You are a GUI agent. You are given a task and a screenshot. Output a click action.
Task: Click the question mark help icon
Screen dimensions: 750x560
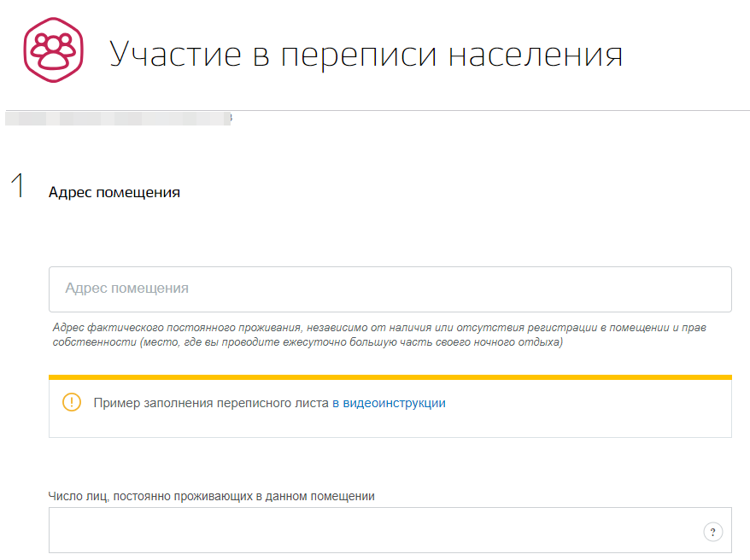[712, 532]
